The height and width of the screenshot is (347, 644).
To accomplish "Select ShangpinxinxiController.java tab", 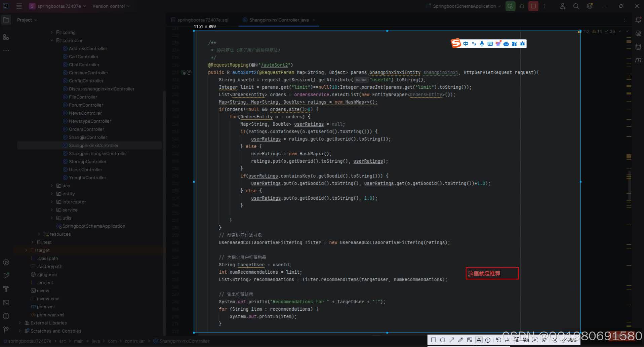I will pos(279,20).
